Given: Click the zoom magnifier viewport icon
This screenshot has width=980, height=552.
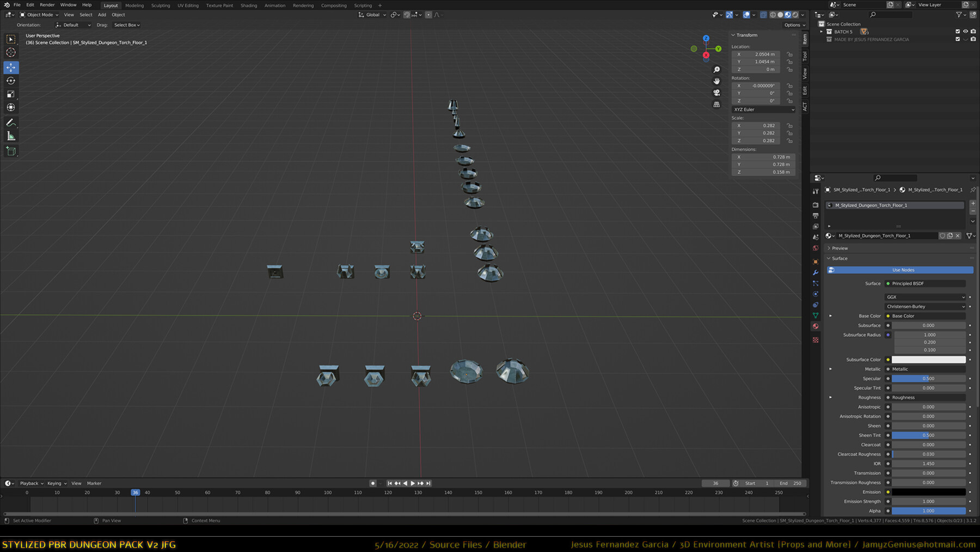Looking at the screenshot, I should click(x=716, y=70).
